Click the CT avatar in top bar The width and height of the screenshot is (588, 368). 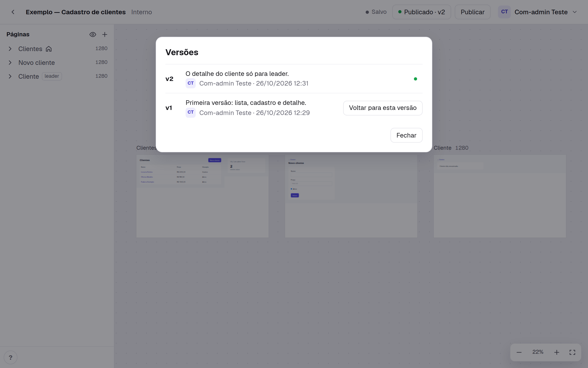504,12
